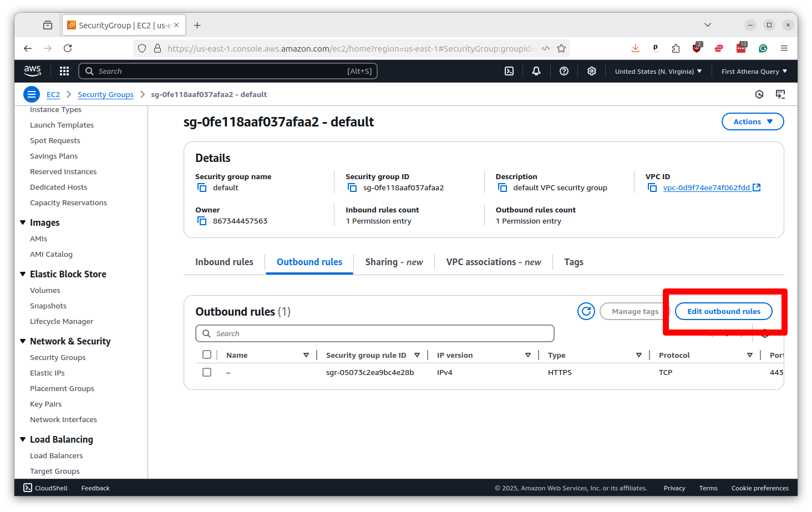Click Edit outbound rules button
Image resolution: width=812 pixels, height=512 pixels.
[x=723, y=311]
